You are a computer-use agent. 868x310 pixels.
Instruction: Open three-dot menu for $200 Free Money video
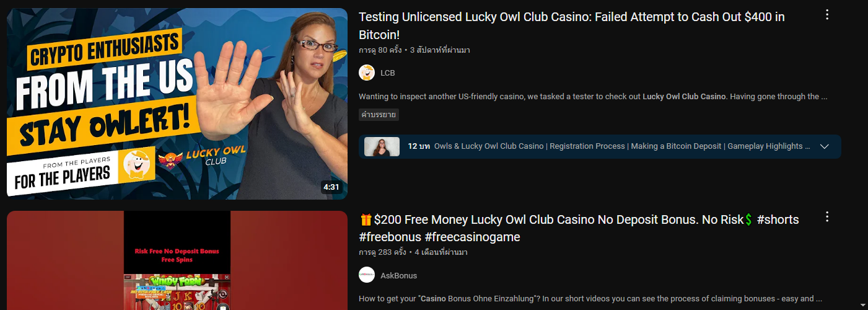(826, 217)
